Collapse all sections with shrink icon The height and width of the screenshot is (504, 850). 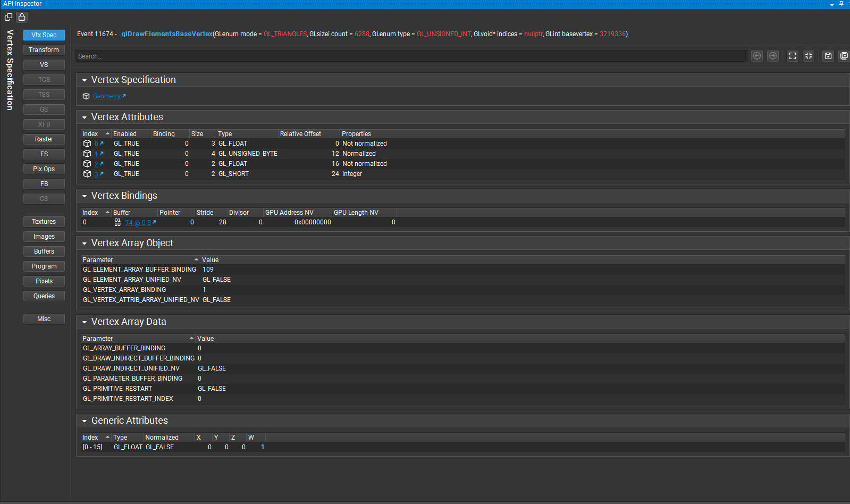808,56
